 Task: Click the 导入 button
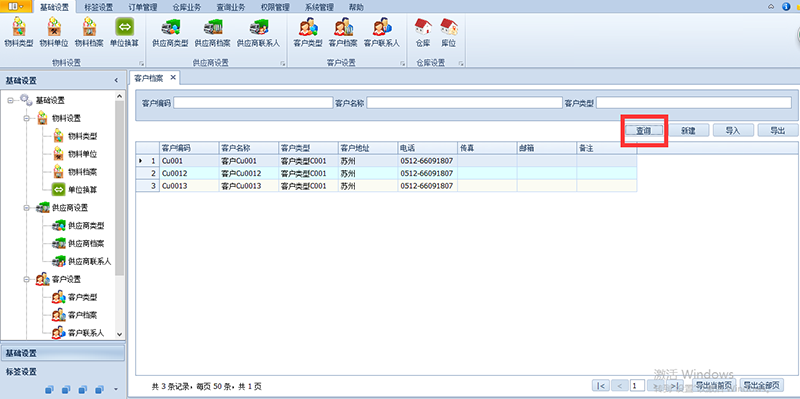(x=733, y=131)
